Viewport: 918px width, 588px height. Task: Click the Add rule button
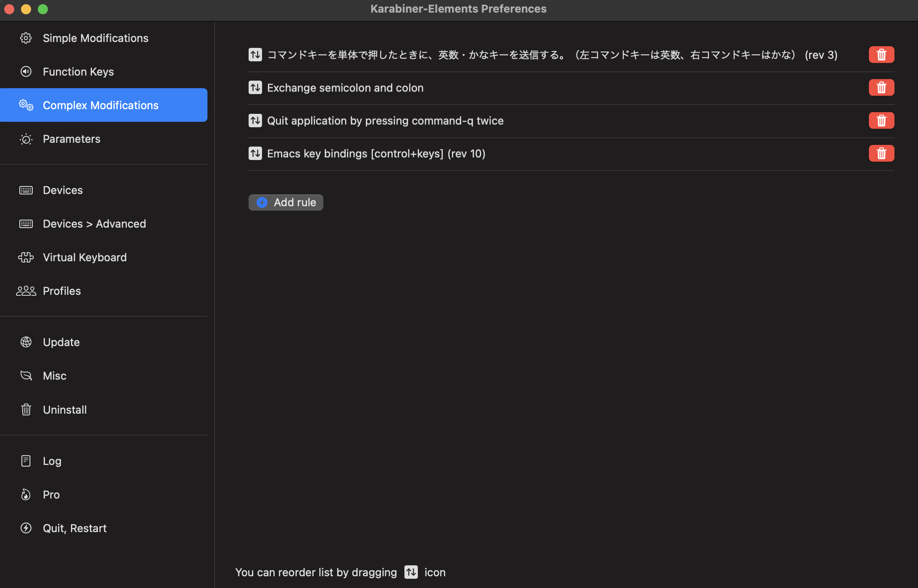click(286, 202)
